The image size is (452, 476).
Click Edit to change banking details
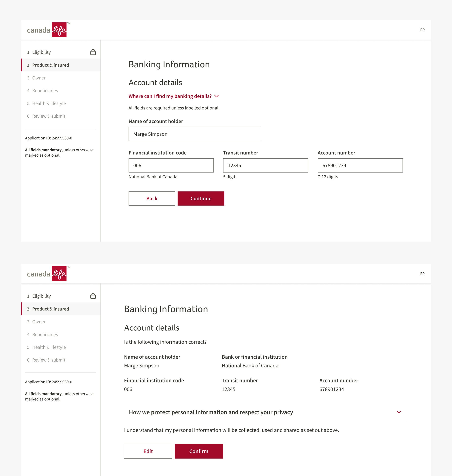click(148, 451)
